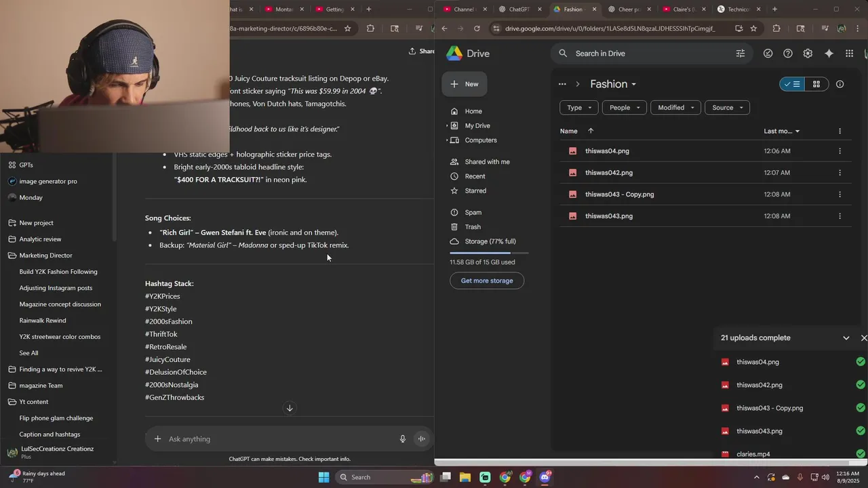Switch to Getting YouTube tab in left window

point(334,9)
